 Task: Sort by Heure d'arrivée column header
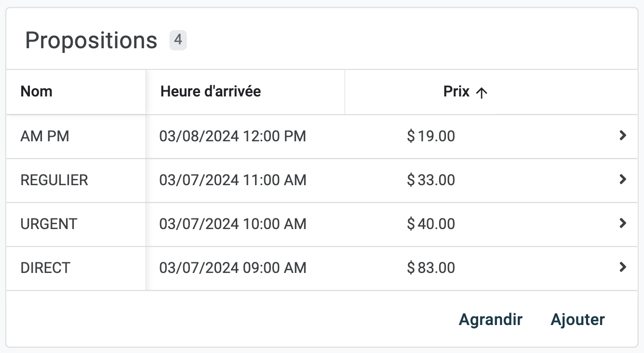[211, 92]
